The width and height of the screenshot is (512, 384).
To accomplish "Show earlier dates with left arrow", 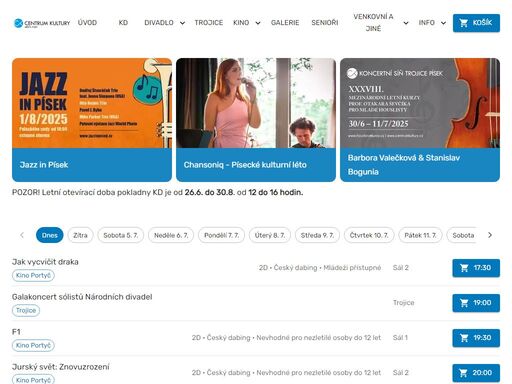I will (x=22, y=235).
